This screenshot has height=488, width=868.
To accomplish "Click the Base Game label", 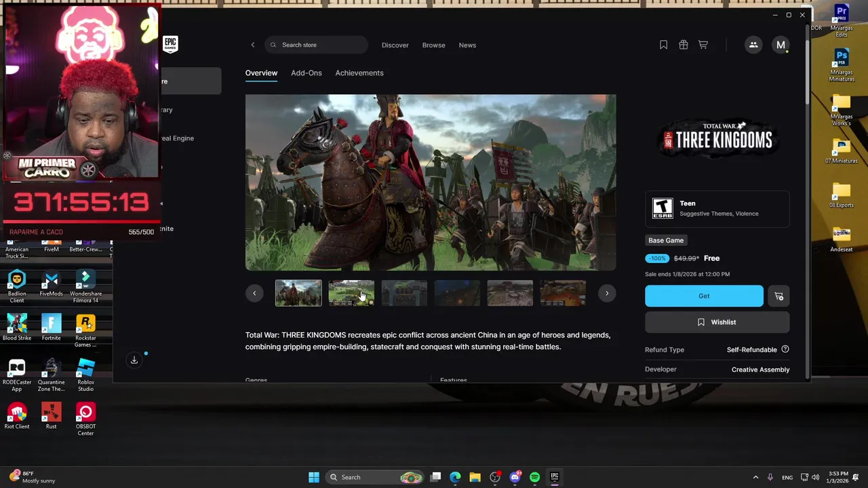I will [666, 241].
